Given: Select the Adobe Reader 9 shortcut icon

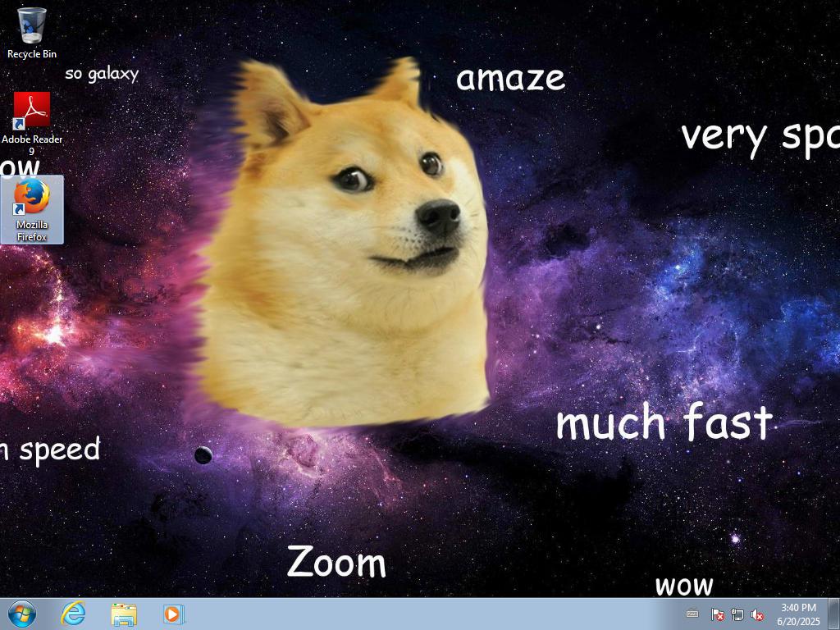Looking at the screenshot, I should (x=32, y=111).
